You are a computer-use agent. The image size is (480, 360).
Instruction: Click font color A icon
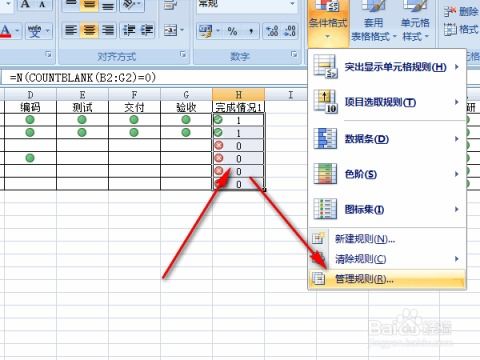5,31
